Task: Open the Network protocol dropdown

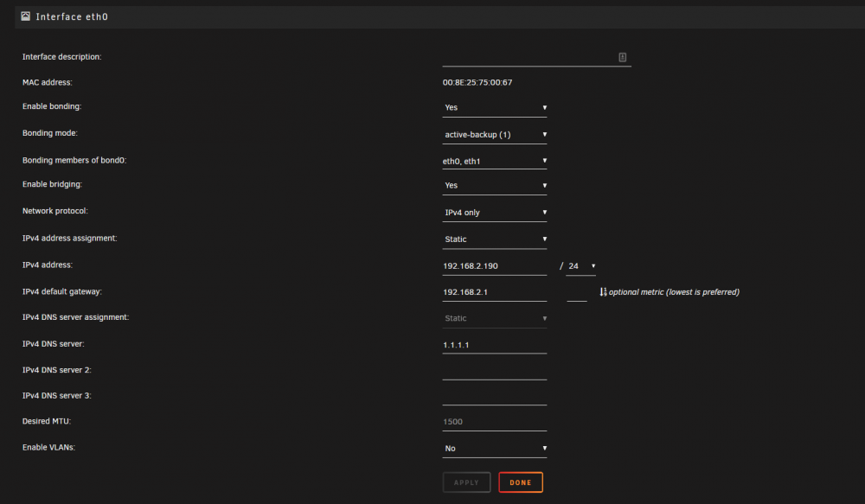Action: point(494,213)
